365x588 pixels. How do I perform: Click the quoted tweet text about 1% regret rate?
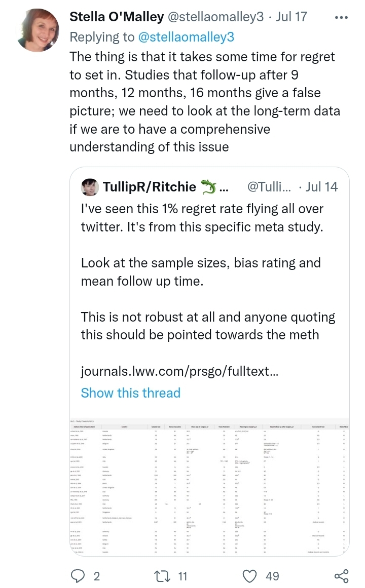(202, 217)
